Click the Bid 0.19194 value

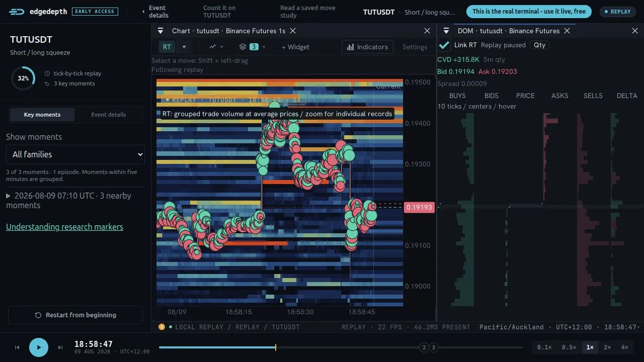coord(456,71)
